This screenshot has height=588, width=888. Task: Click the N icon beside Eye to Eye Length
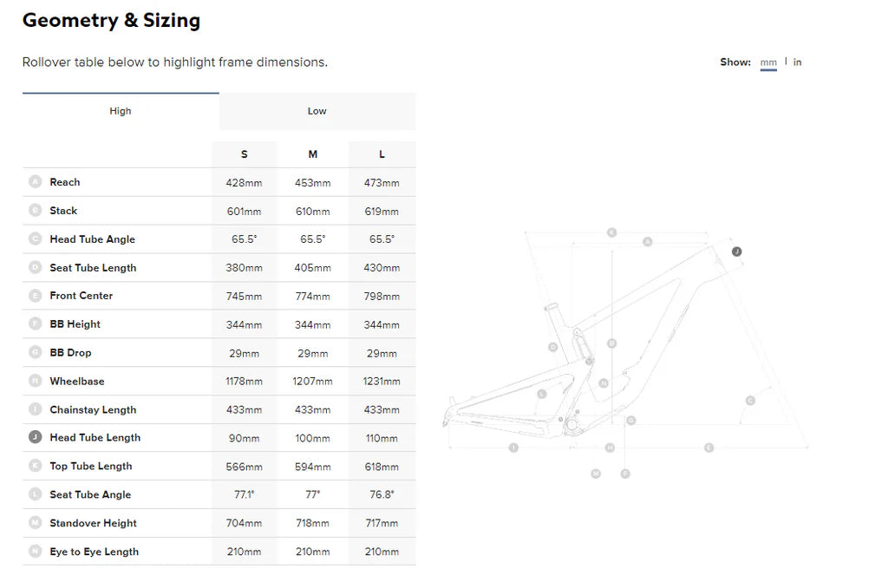36,552
